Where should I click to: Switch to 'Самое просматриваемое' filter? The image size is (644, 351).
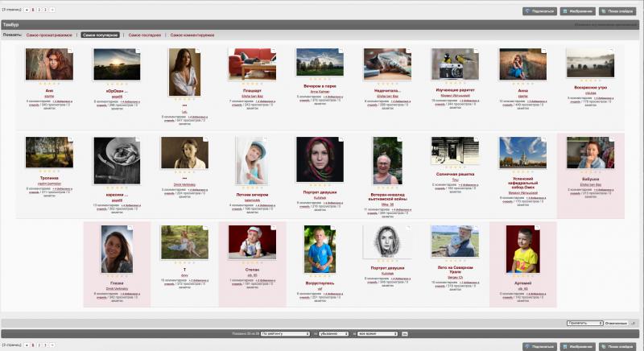click(x=49, y=35)
